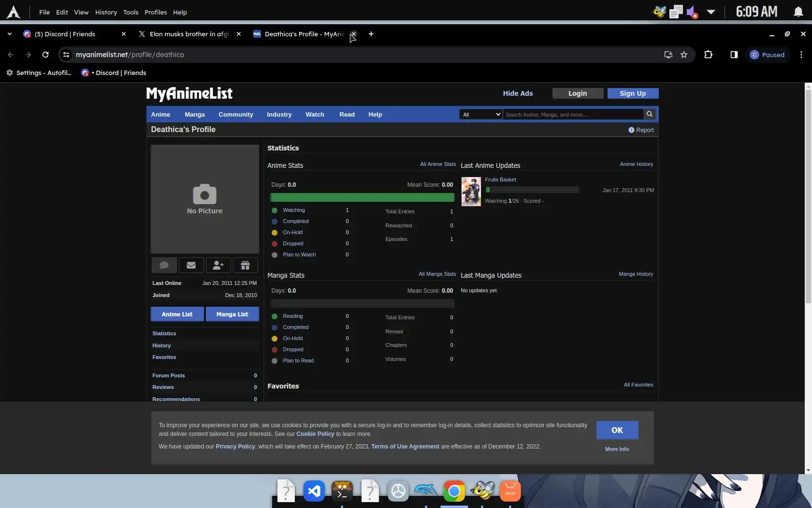This screenshot has width=812, height=508.
Task: Open the dolphin app in the dock
Action: [x=426, y=492]
